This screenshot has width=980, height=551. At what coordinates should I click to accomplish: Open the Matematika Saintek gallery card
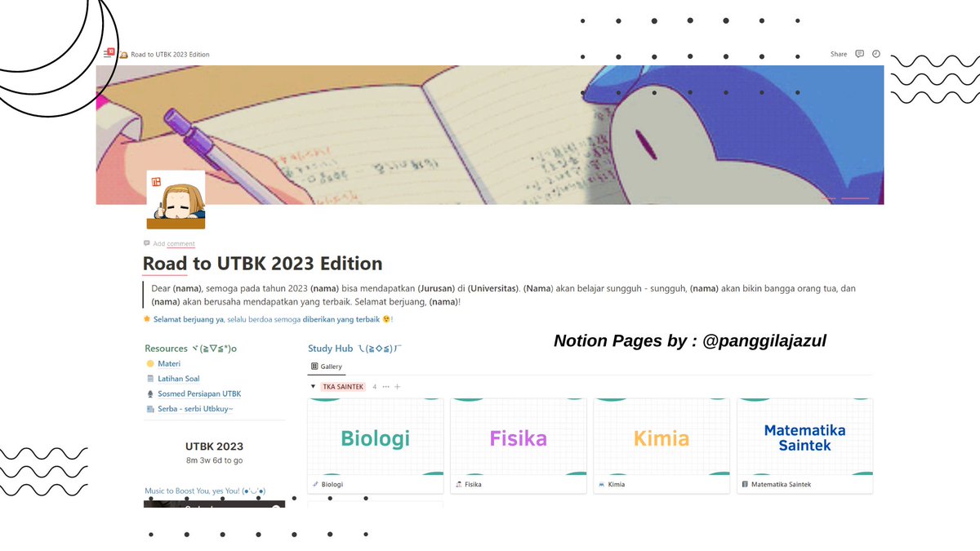(804, 446)
